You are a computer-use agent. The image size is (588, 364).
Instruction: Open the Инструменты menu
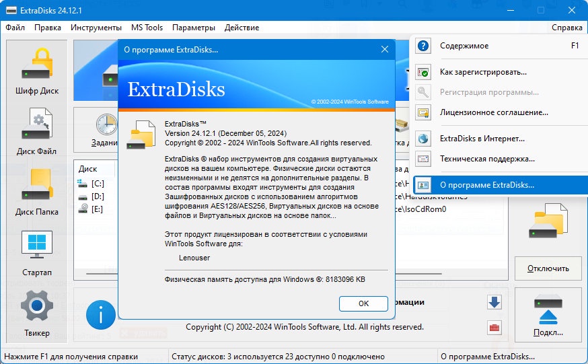coord(96,28)
